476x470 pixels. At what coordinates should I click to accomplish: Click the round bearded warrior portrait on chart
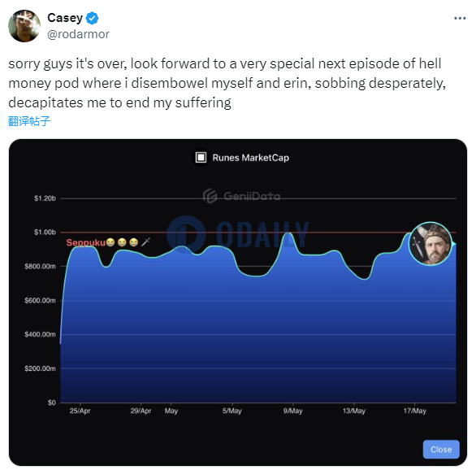[x=431, y=244]
